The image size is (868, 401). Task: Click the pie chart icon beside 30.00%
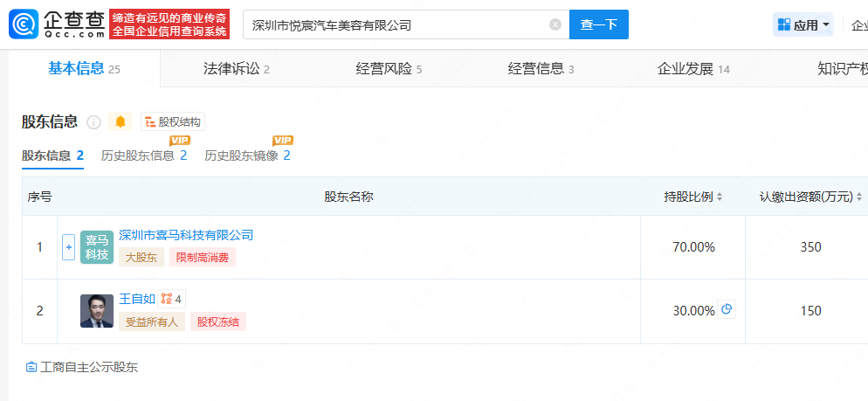(726, 309)
